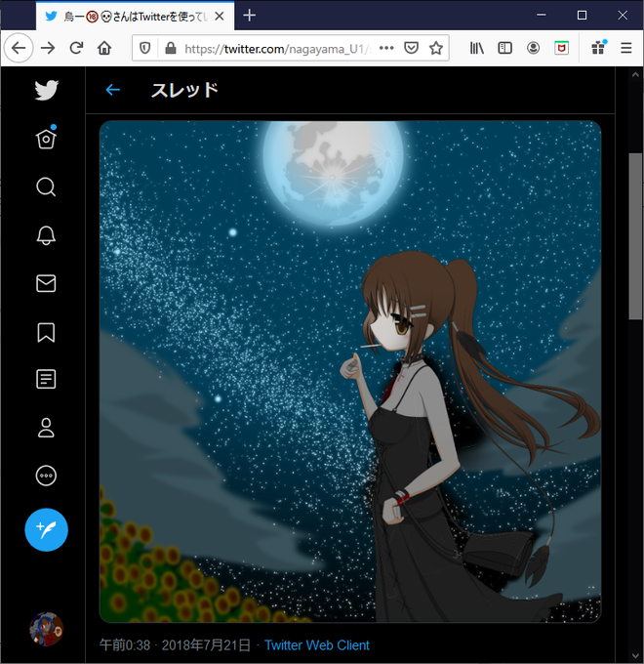Reload the current page
Image resolution: width=644 pixels, height=664 pixels.
pyautogui.click(x=76, y=48)
